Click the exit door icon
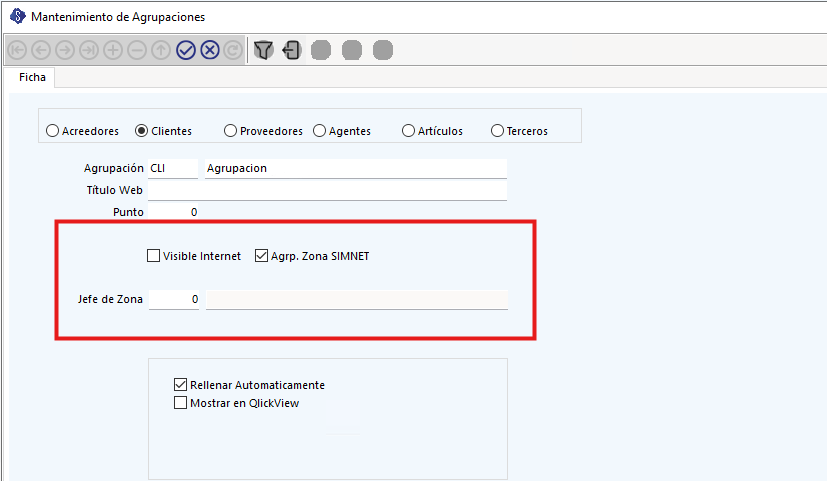This screenshot has height=481, width=827. tap(291, 50)
